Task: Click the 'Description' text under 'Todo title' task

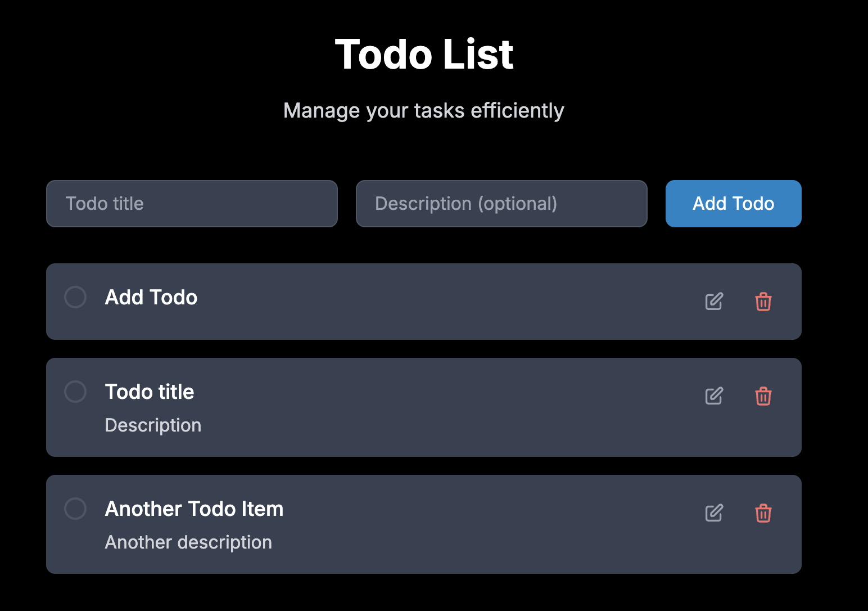Action: 153,425
